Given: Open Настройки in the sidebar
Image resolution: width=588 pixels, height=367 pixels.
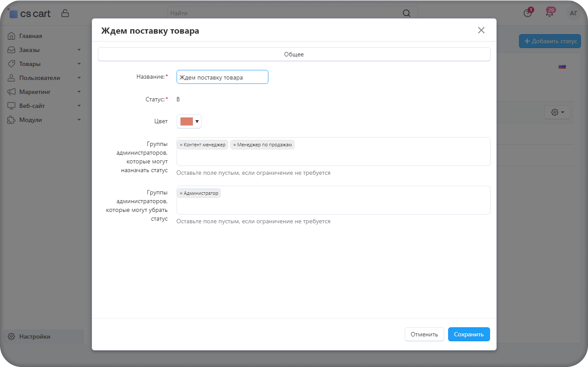Looking at the screenshot, I should point(35,336).
